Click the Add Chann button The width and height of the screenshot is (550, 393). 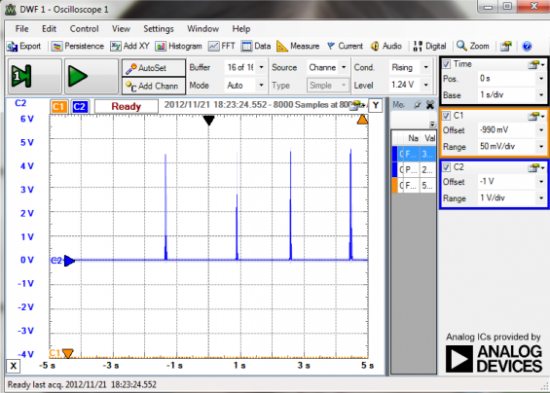tap(154, 86)
